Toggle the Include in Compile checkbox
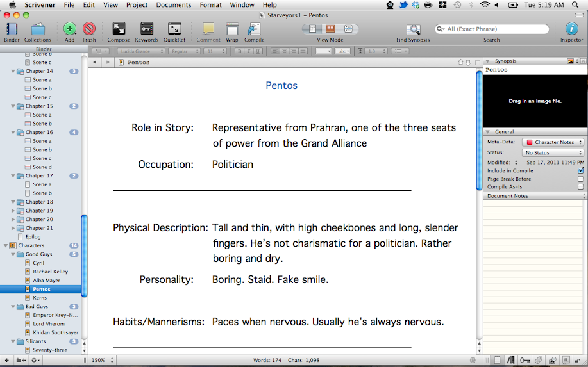588x367 pixels. 580,171
